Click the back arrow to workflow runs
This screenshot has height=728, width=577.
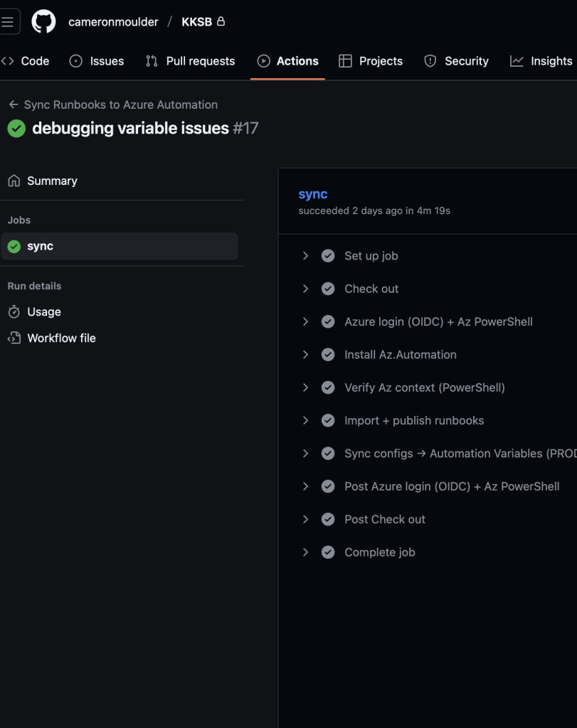pos(13,105)
